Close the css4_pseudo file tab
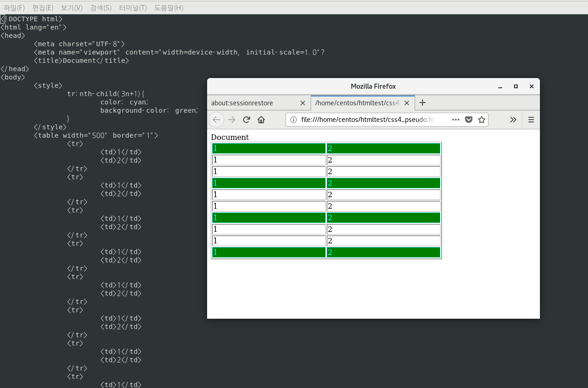 407,103
